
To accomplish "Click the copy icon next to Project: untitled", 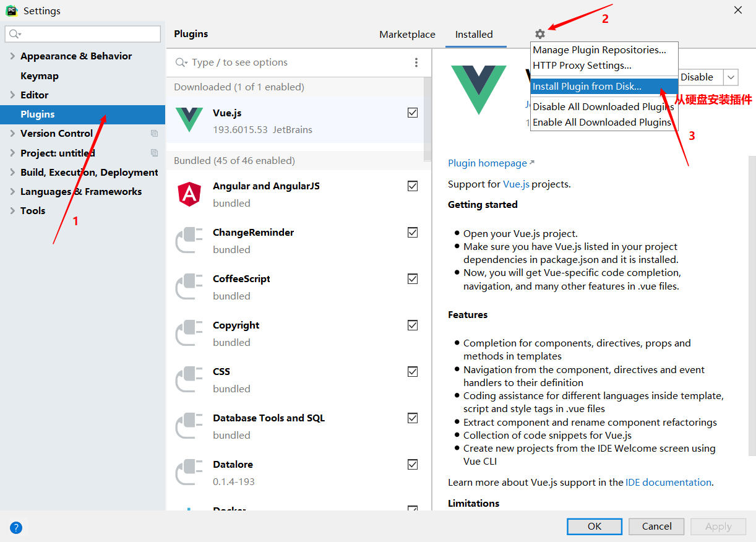I will tap(154, 153).
